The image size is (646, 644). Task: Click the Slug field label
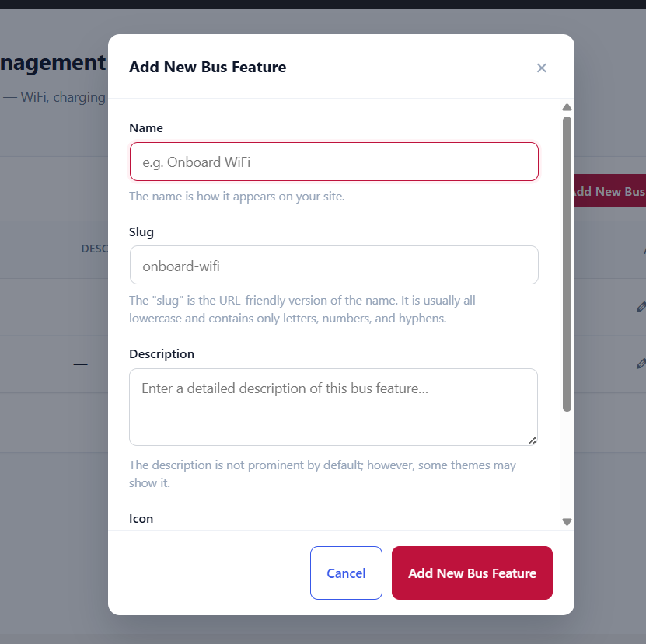[141, 232]
